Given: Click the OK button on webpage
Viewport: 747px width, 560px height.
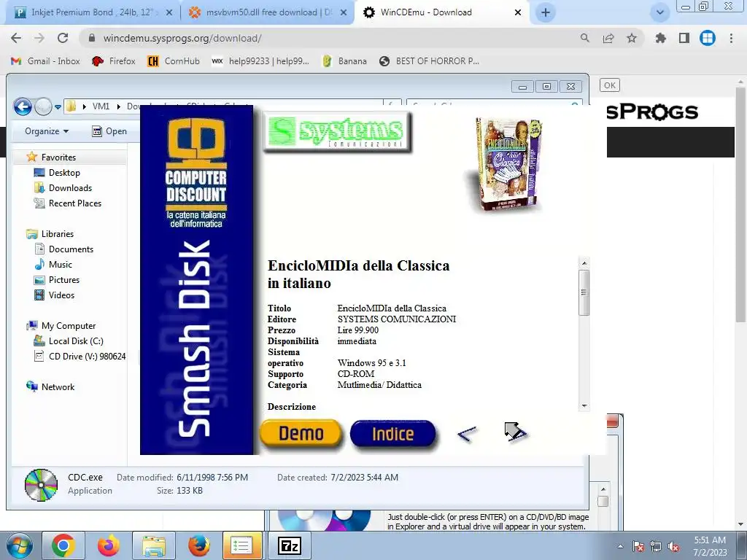Looking at the screenshot, I should point(610,85).
